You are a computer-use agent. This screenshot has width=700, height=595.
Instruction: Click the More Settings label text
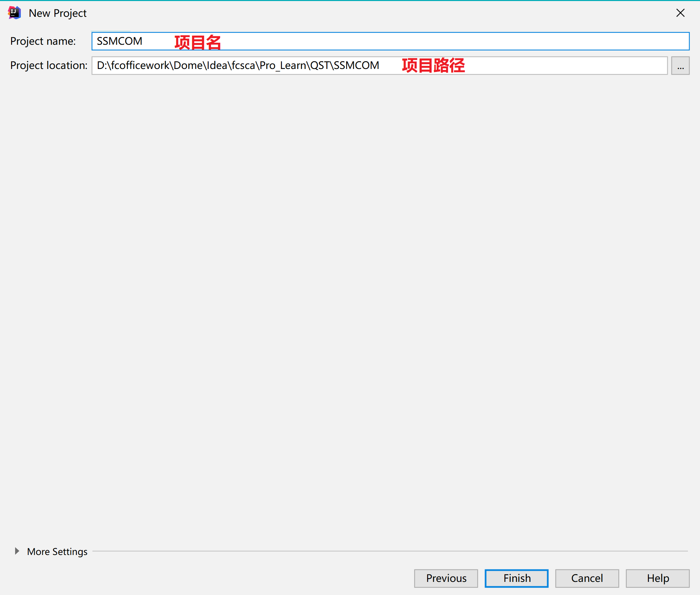(57, 552)
